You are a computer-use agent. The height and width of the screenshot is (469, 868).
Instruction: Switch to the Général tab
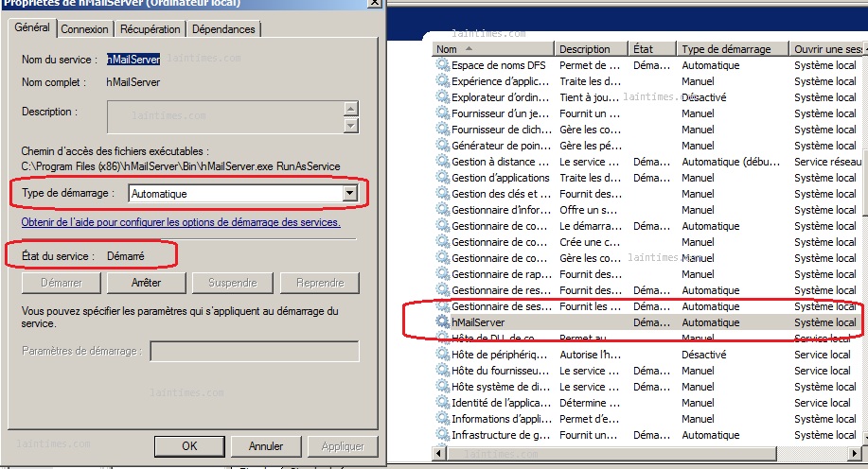pyautogui.click(x=32, y=27)
